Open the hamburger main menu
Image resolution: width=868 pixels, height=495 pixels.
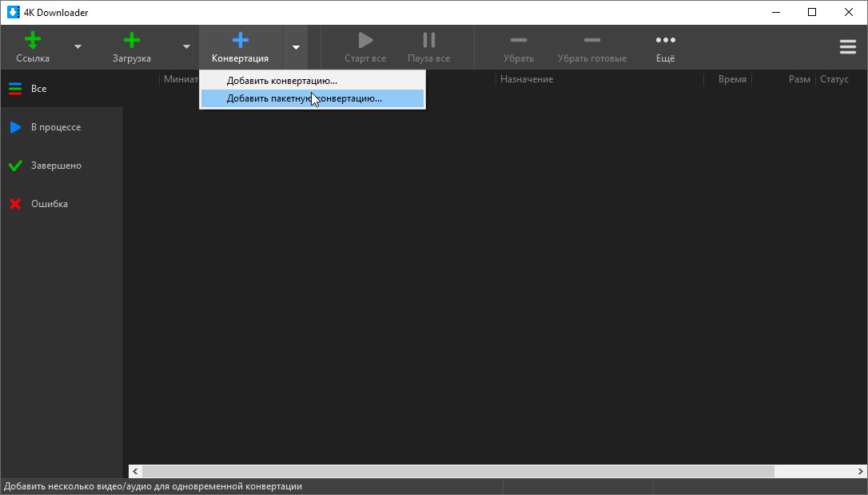[x=847, y=47]
